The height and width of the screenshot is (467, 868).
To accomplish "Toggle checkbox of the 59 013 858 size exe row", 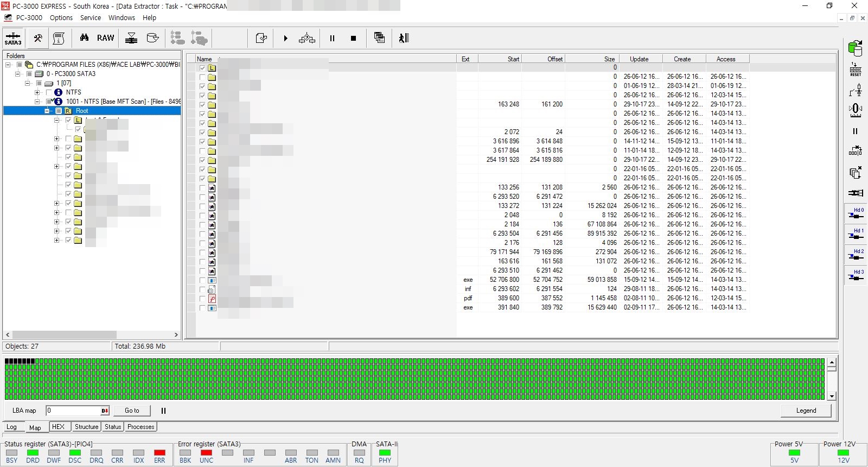I will [202, 280].
